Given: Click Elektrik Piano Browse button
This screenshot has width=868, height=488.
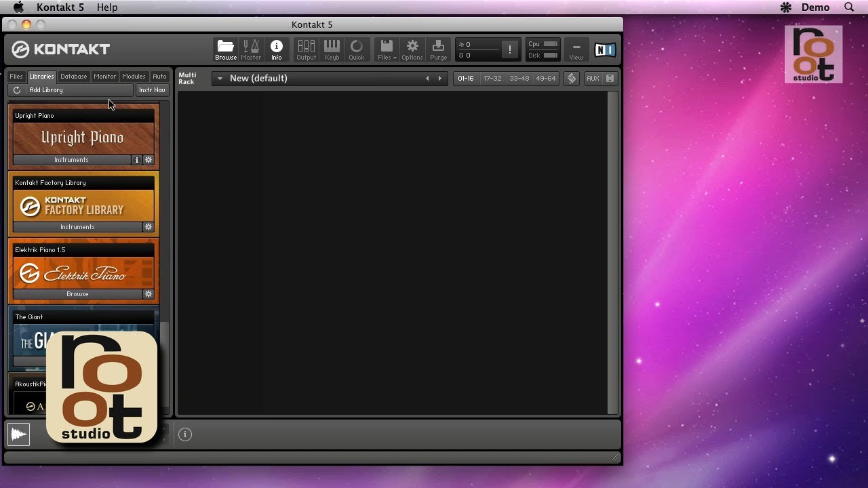Looking at the screenshot, I should [x=77, y=294].
